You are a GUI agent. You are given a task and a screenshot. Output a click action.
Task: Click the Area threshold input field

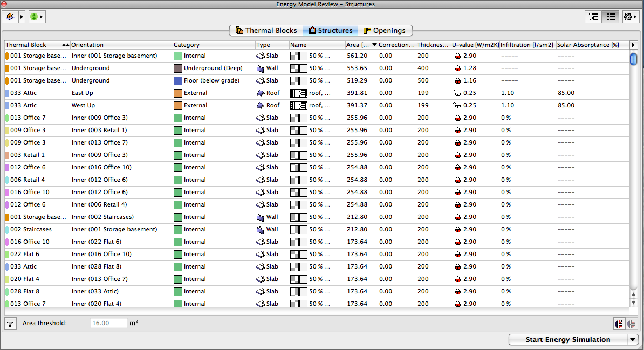(109, 323)
